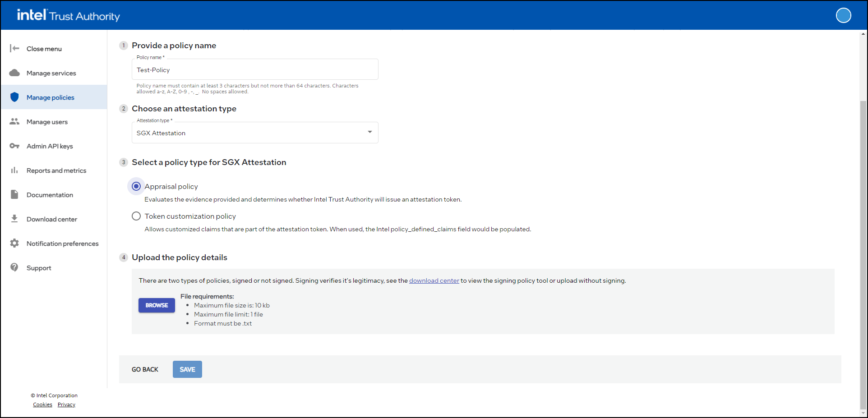Click the 'Provide a policy name' heading

click(x=174, y=46)
